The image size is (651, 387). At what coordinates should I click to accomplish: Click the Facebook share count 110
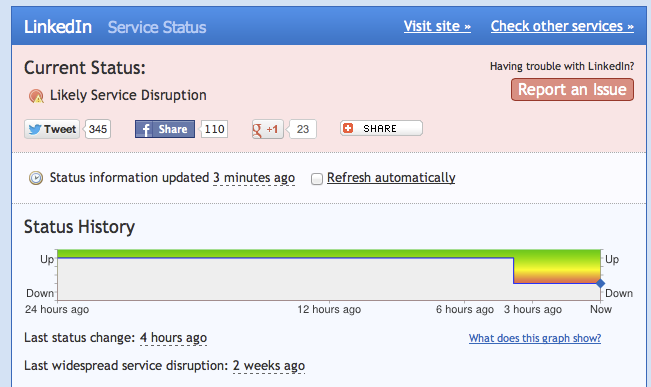214,129
